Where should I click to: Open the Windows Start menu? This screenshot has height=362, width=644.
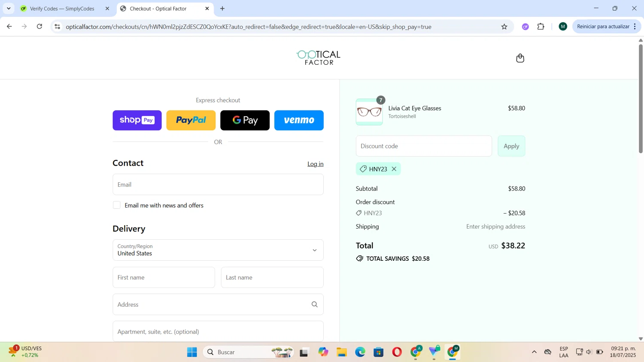click(x=192, y=352)
